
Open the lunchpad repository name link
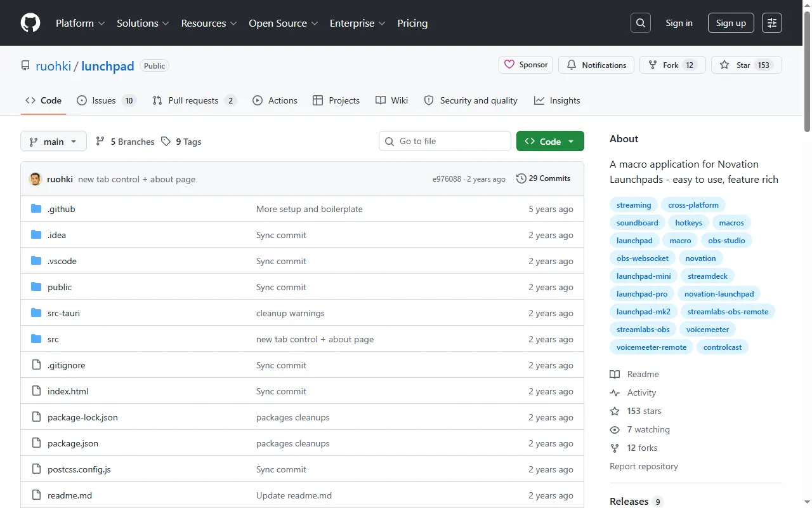pyautogui.click(x=108, y=66)
